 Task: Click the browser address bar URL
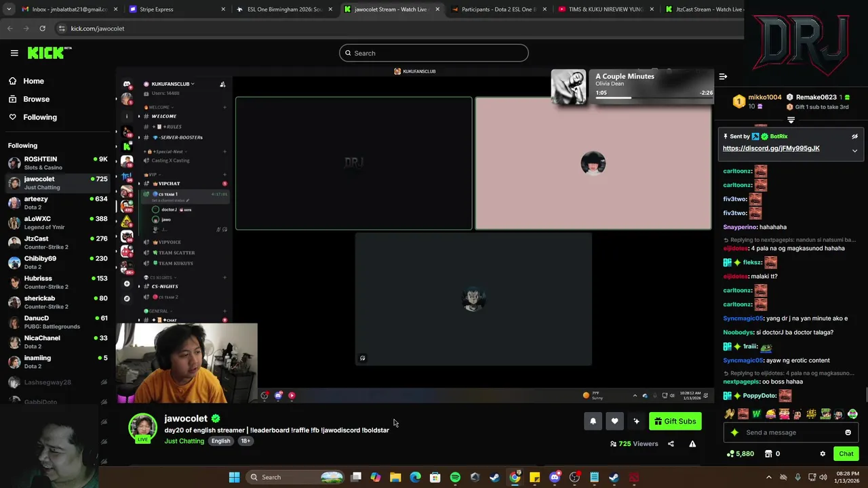98,28
